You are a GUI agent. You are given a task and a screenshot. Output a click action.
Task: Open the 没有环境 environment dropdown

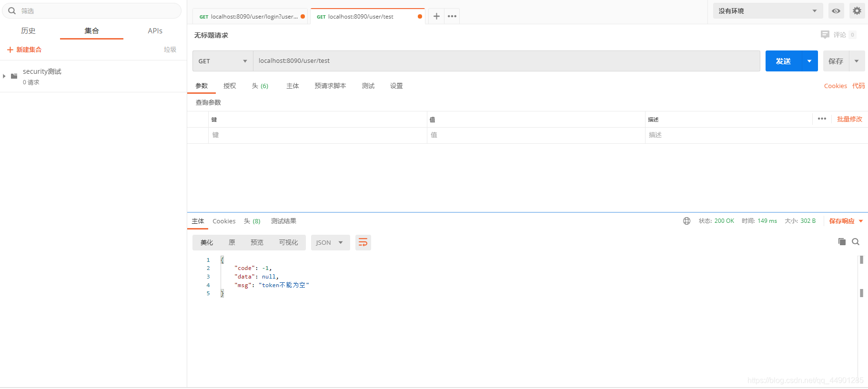pos(768,11)
